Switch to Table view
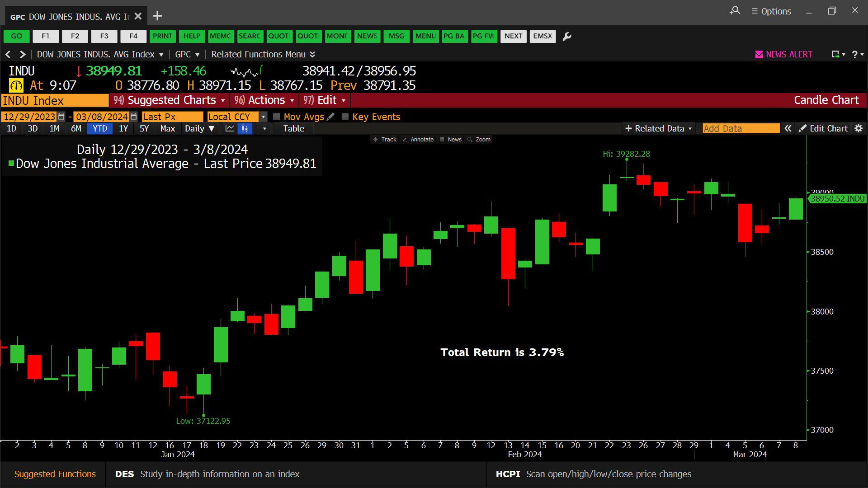 tap(294, 129)
